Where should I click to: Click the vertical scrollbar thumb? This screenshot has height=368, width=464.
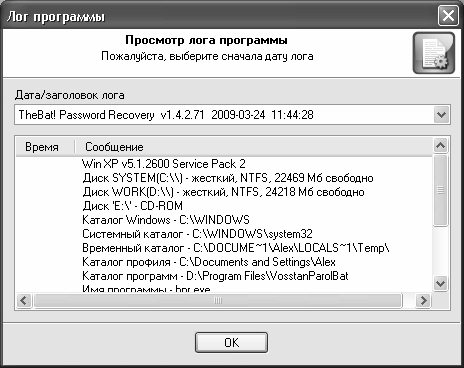(440, 190)
